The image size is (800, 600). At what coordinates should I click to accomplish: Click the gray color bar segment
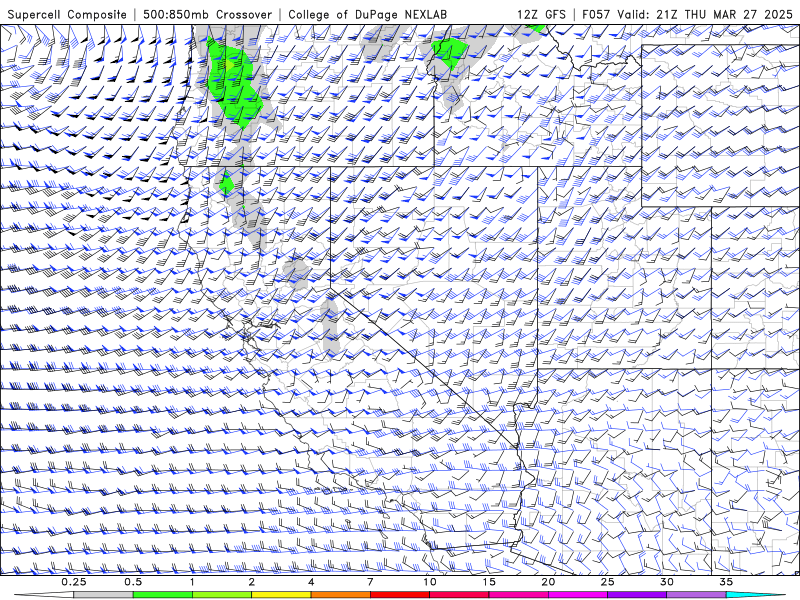pos(104,595)
